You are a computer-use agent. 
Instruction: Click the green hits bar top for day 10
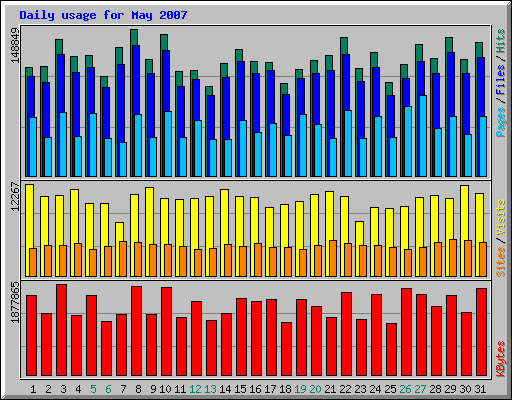pos(164,42)
